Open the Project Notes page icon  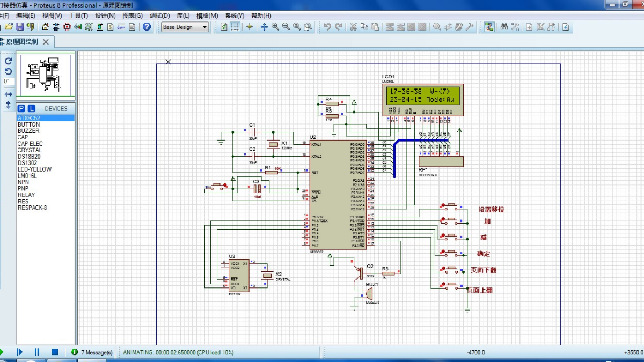pos(132,27)
